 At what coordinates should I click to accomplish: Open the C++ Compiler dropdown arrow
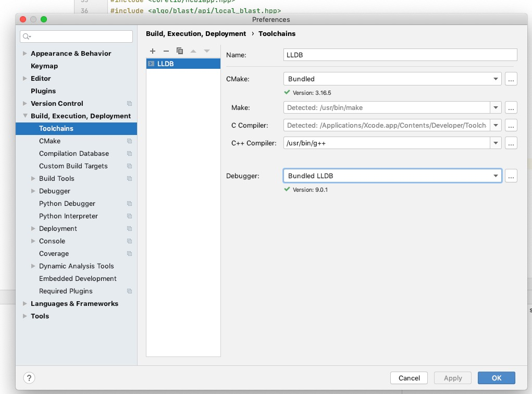(x=496, y=143)
